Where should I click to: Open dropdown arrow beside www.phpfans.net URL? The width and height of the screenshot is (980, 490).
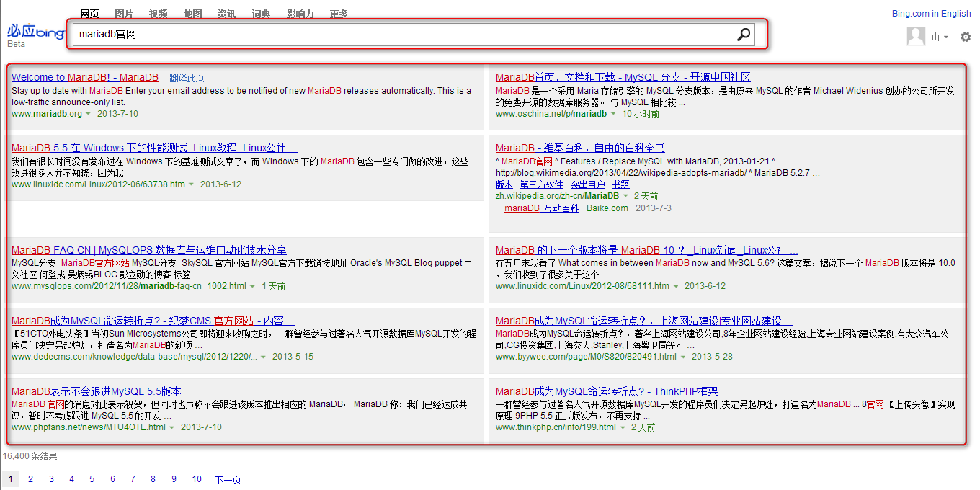[x=172, y=427]
